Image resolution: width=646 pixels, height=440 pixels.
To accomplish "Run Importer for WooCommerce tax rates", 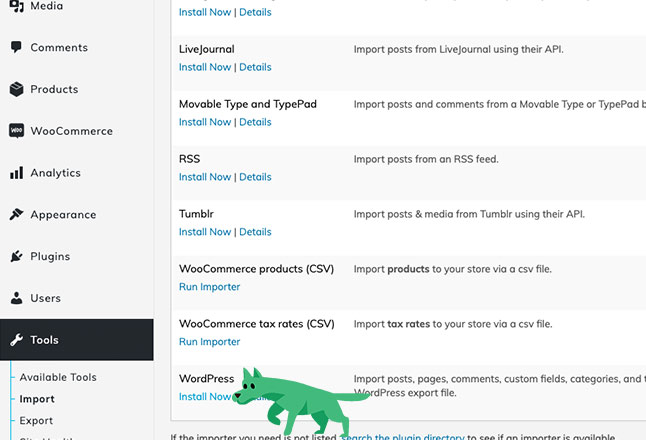I will [209, 342].
